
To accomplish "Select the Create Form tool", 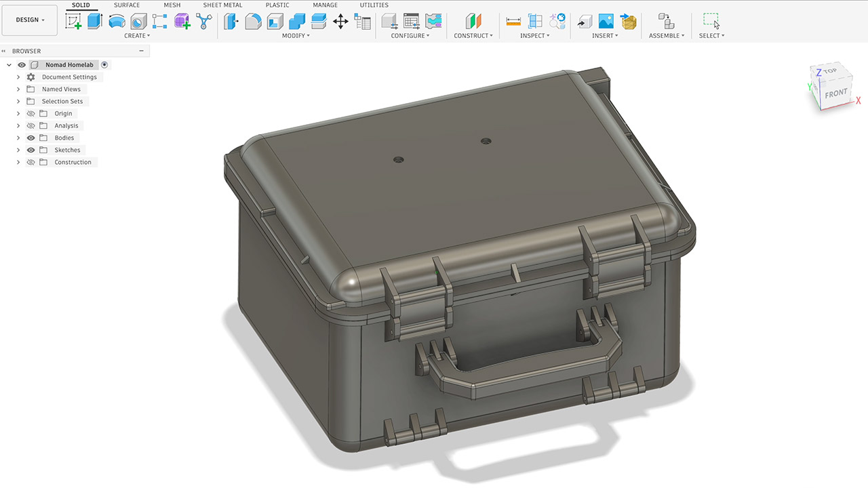I will (x=182, y=21).
